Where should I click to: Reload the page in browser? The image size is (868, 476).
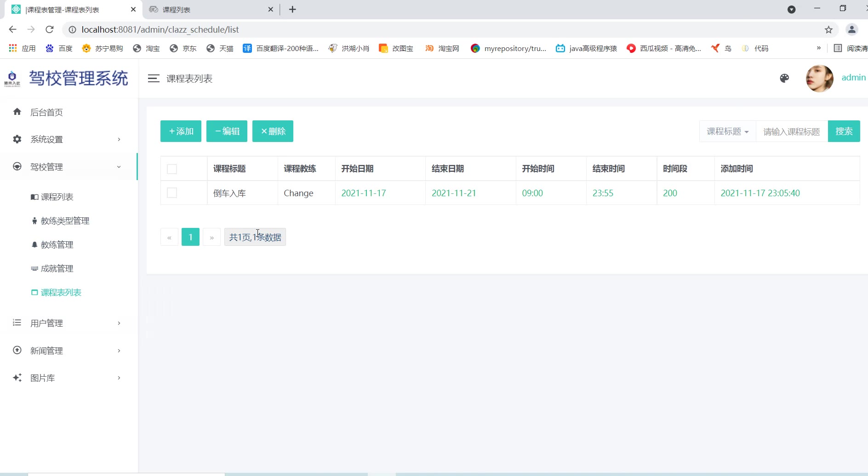50,30
